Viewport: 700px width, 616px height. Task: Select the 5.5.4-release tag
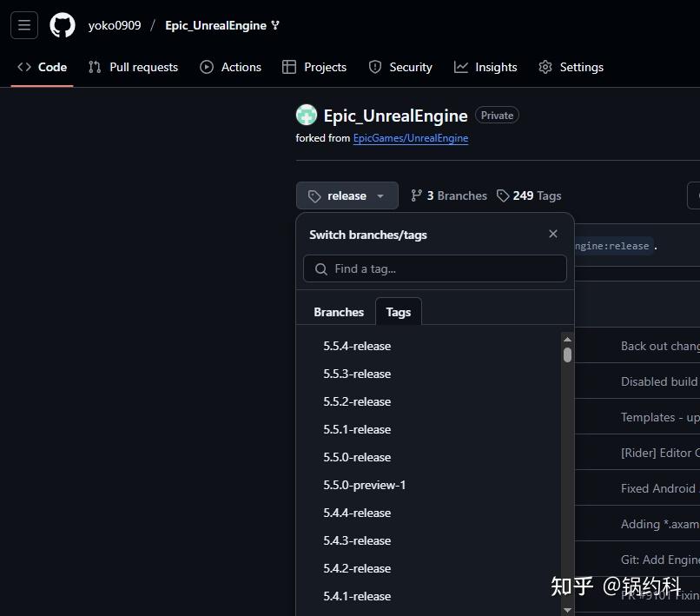point(357,346)
